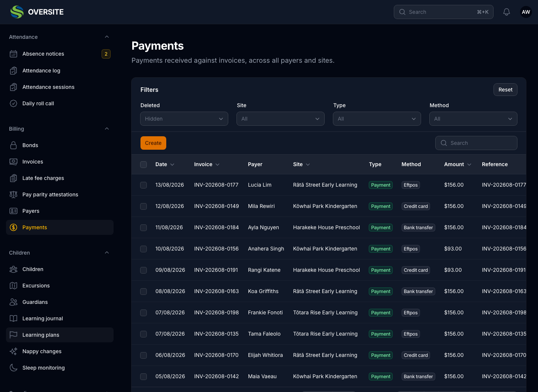
Task: Open the Site filter dropdown
Action: 281,119
